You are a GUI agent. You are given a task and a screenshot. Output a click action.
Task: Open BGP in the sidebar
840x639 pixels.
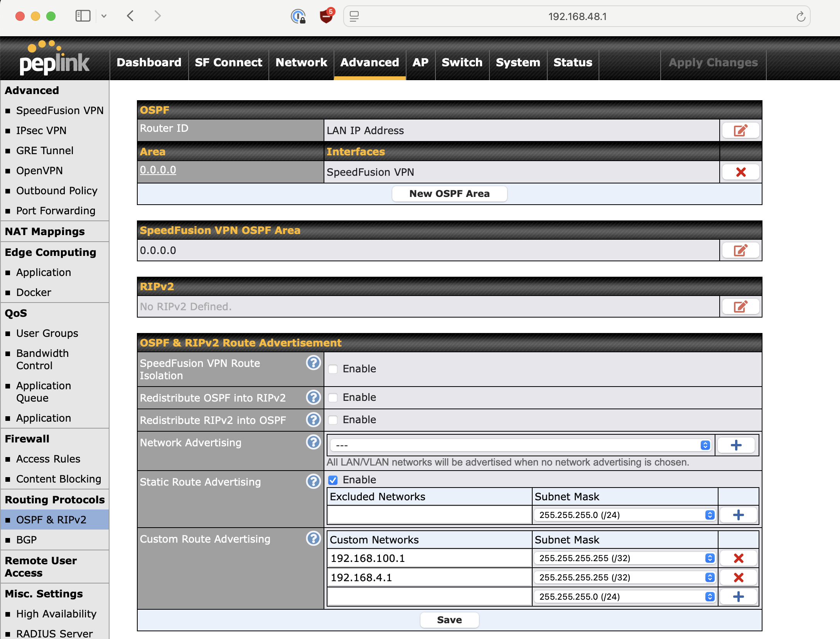click(26, 540)
